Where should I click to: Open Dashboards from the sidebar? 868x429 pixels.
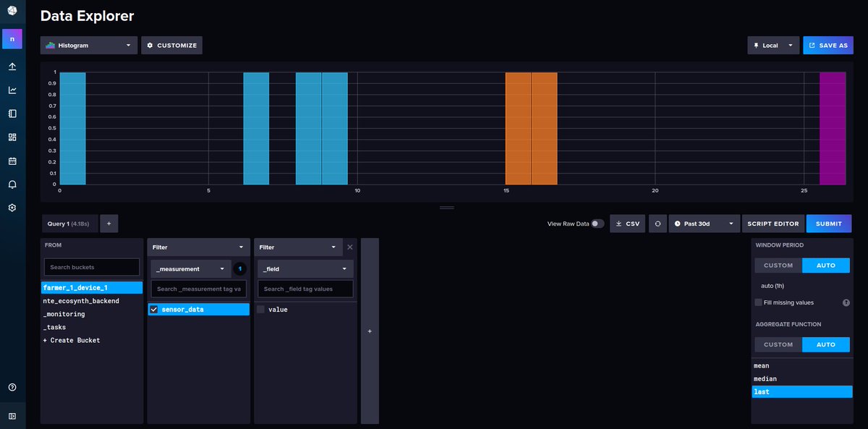tap(12, 137)
